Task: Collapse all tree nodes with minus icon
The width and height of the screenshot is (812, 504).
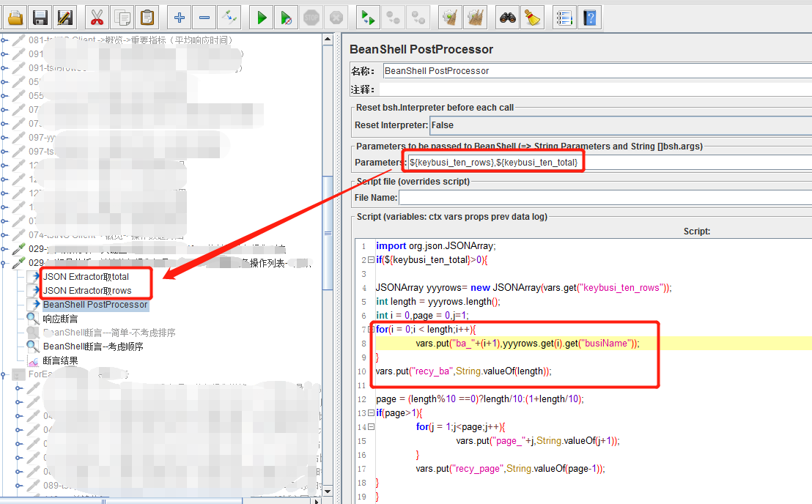Action: click(x=204, y=18)
